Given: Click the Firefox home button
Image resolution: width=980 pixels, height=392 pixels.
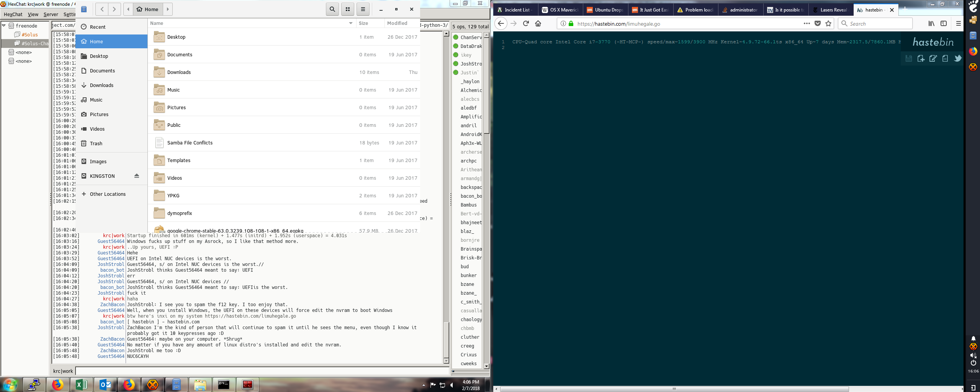Looking at the screenshot, I should [538, 23].
